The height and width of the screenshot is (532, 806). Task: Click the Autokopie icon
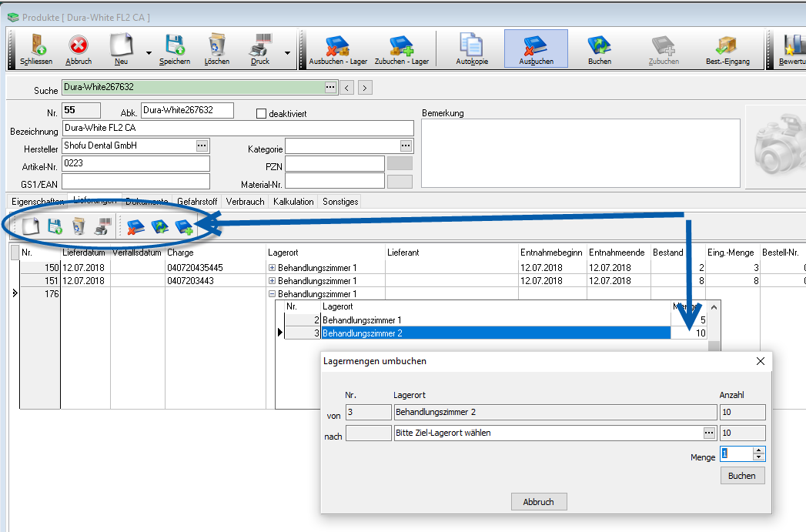tap(471, 45)
